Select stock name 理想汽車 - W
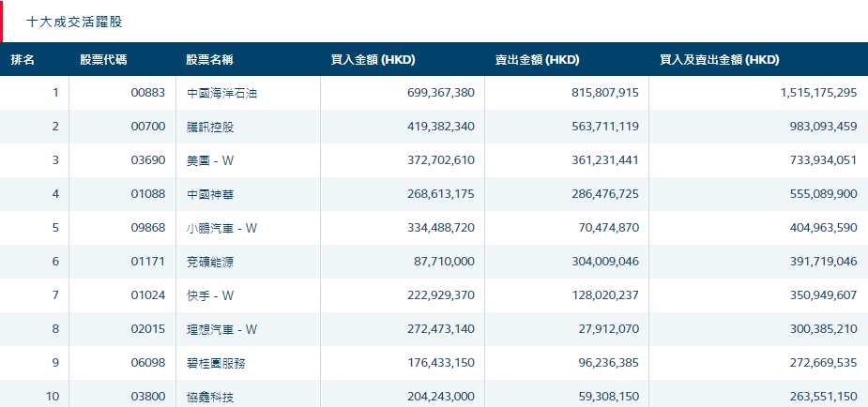The height and width of the screenshot is (407, 868). coord(222,329)
